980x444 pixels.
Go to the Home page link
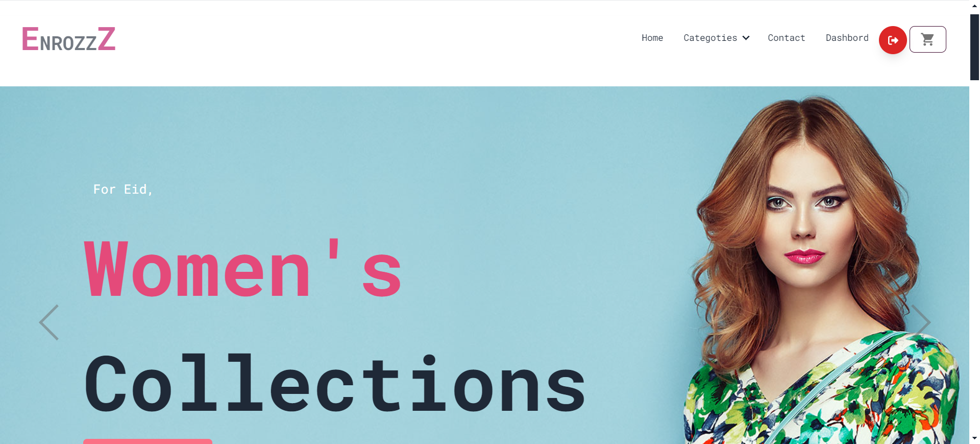click(x=652, y=38)
